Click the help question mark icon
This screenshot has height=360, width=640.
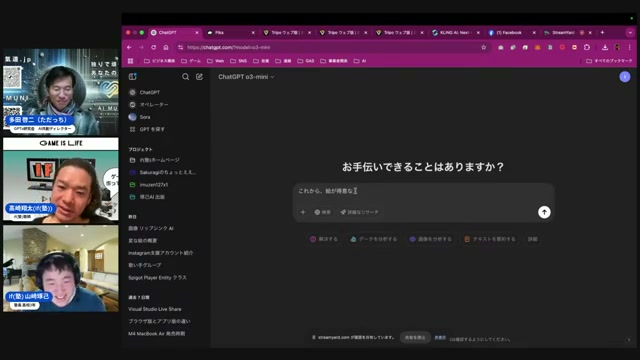coord(629,340)
